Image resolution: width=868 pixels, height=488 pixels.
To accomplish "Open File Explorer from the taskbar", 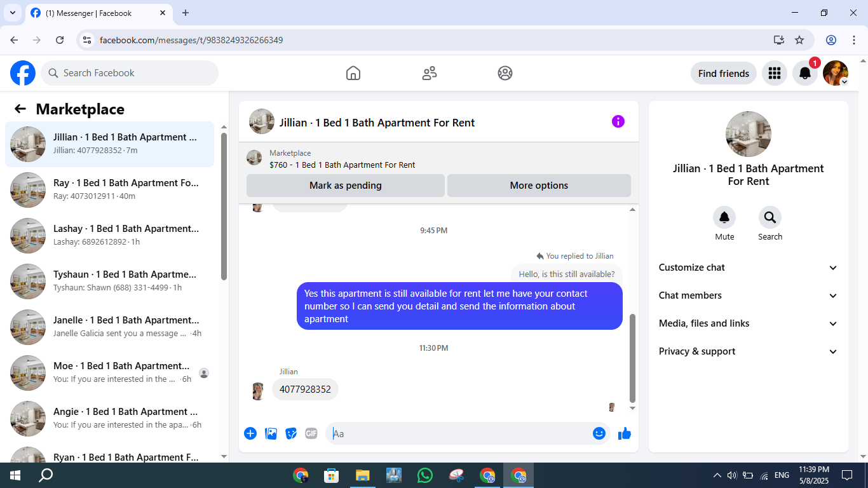I will click(363, 475).
